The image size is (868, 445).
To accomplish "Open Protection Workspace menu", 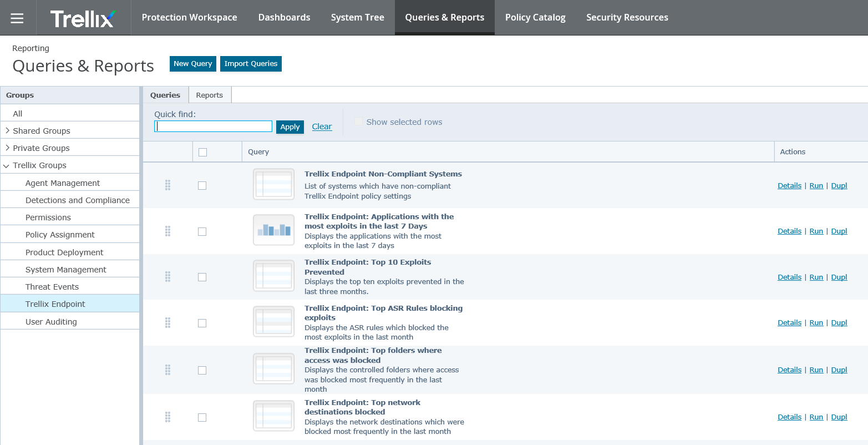I will point(189,17).
